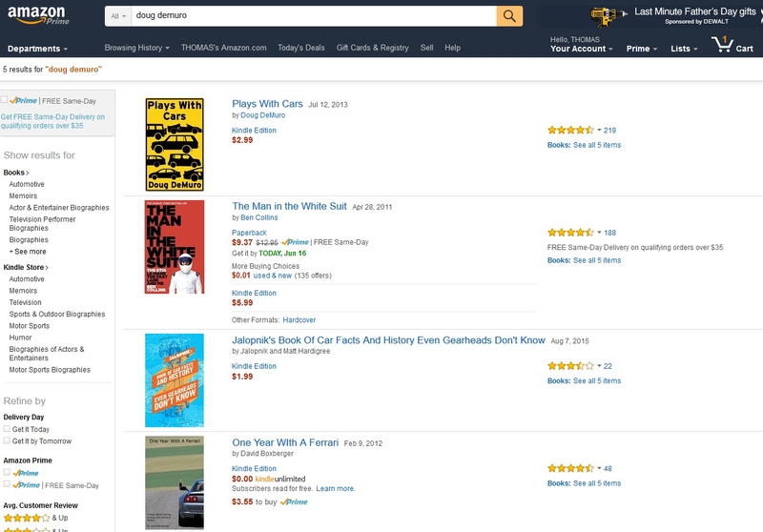Click Plays With Cars cover thumbnail
Viewport: 763px width, 532px height.
[x=175, y=144]
